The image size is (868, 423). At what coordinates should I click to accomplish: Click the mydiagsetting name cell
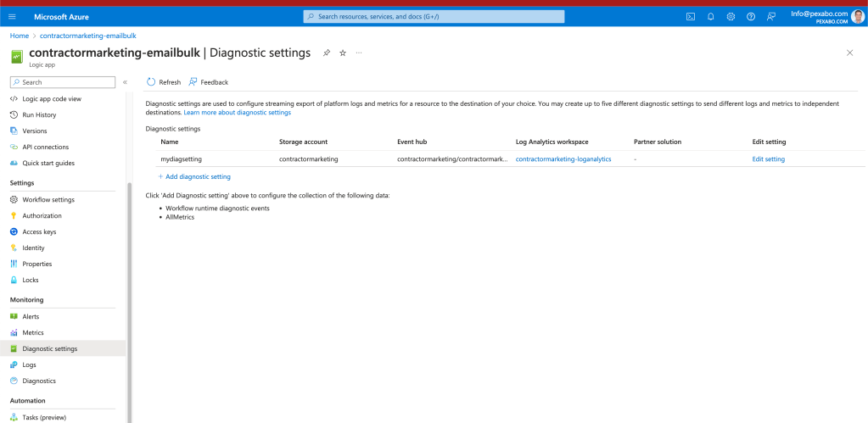(x=181, y=159)
